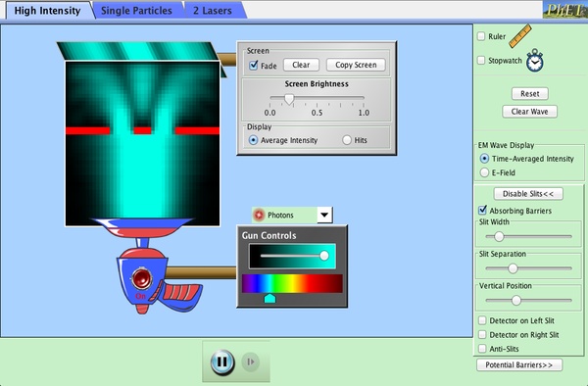The image size is (588, 386).
Task: Select E-Field wave display
Action: (484, 172)
